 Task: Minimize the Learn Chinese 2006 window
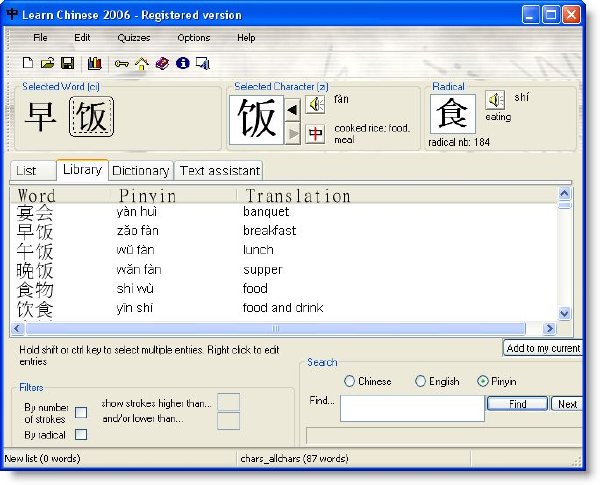click(531, 15)
